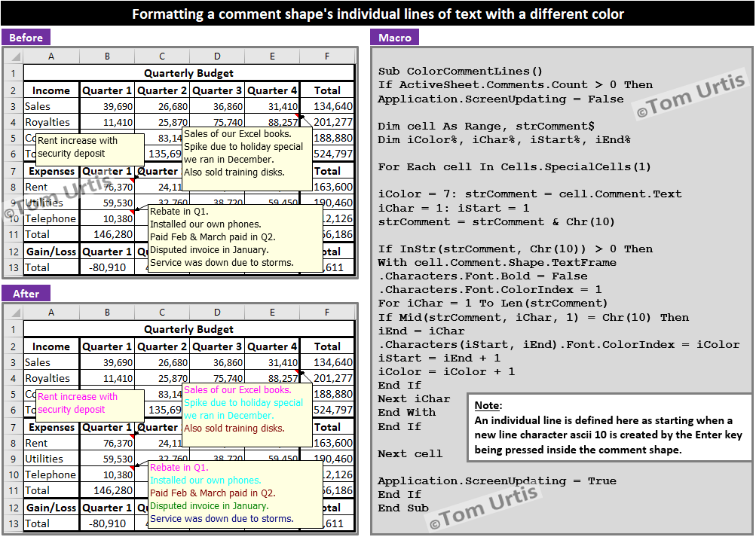Click the black title banner about formatting comment lines

point(378,14)
